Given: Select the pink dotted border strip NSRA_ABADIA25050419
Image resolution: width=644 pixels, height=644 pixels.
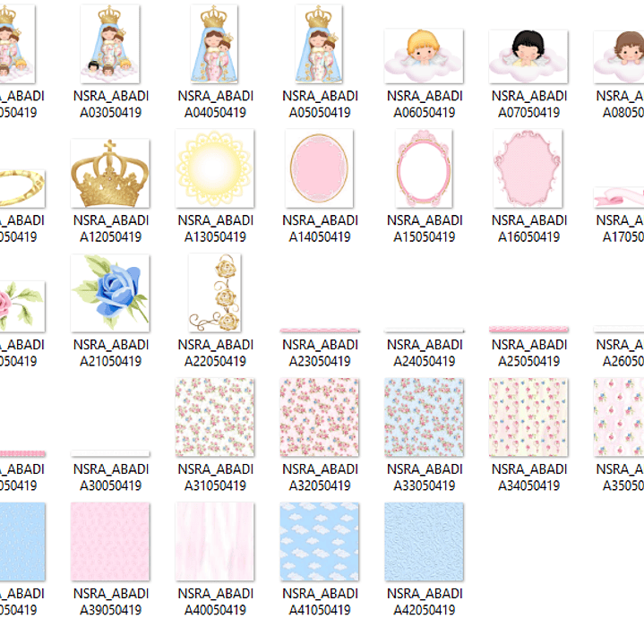Looking at the screenshot, I should (528, 330).
